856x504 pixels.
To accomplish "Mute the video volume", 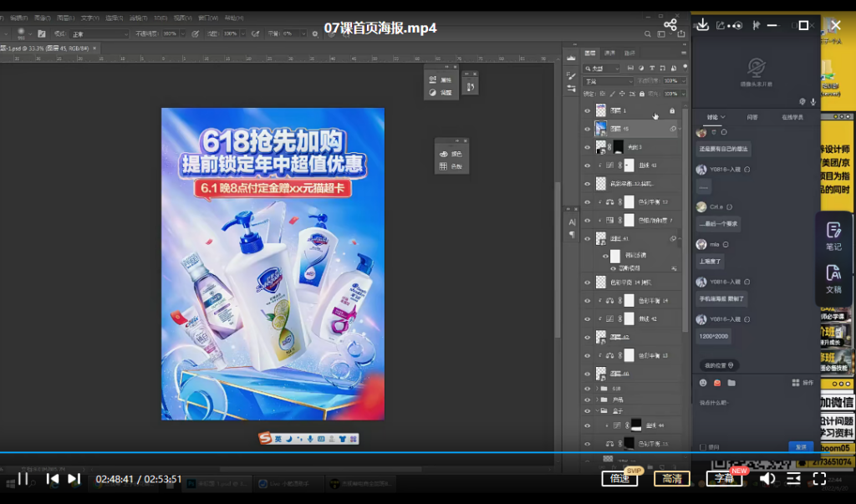I will click(767, 479).
